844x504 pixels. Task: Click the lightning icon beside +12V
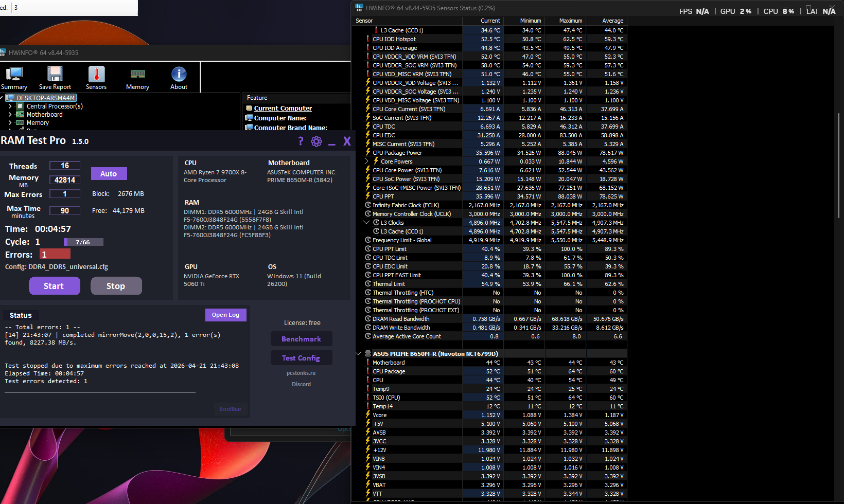(368, 450)
